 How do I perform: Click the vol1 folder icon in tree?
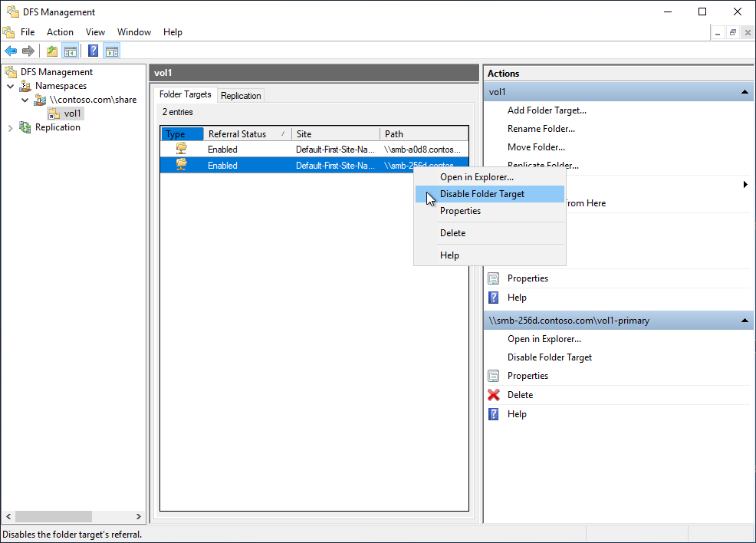point(54,114)
